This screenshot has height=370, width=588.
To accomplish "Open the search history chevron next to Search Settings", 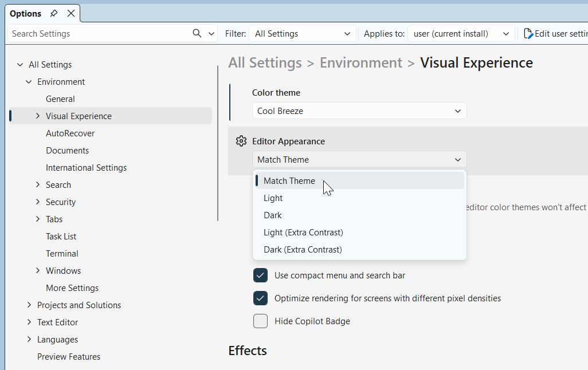I will click(210, 33).
